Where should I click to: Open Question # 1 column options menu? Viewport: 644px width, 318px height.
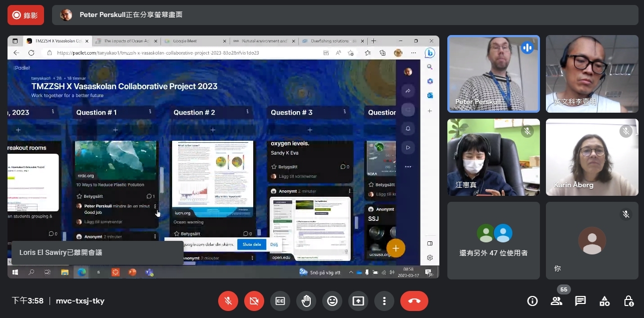coord(150,112)
